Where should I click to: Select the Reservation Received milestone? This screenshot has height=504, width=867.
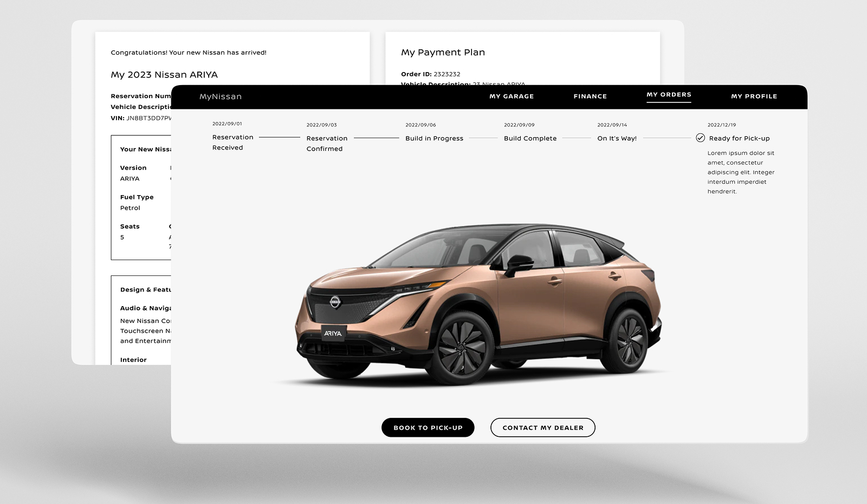233,143
